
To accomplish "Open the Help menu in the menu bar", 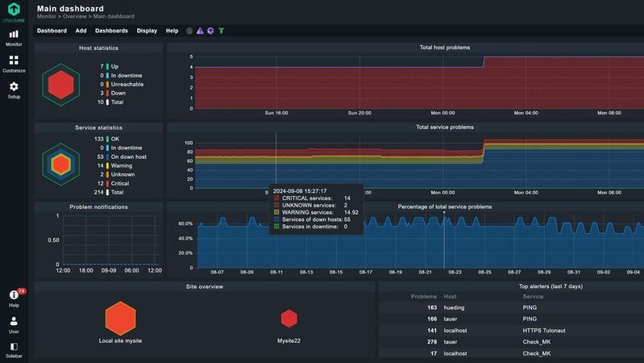I will pos(172,31).
